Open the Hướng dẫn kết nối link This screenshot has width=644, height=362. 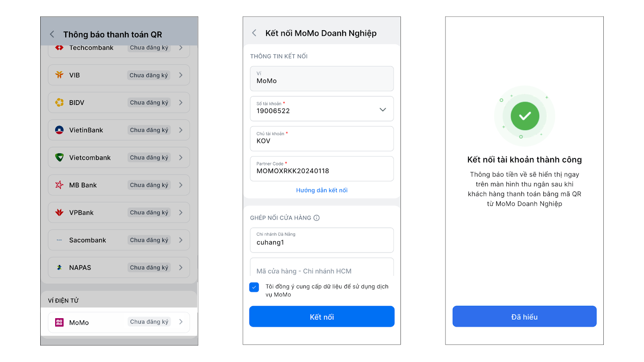pos(322,190)
